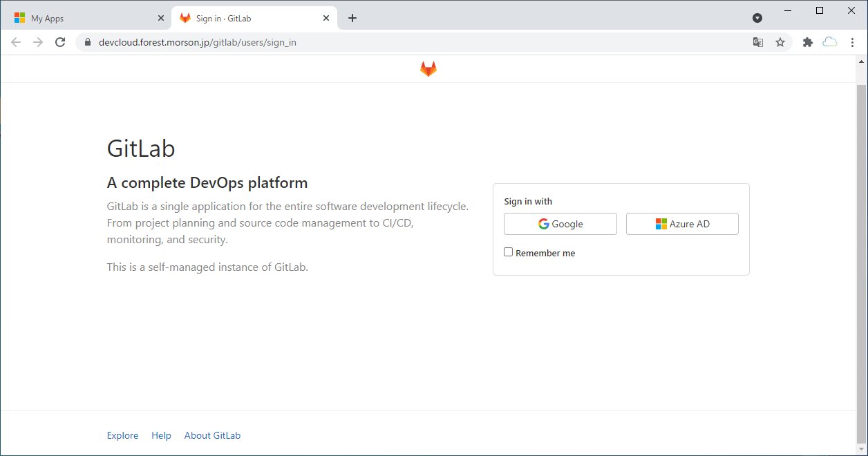Click the cloud extension icon in toolbar
This screenshot has height=456, width=868.
[x=830, y=42]
